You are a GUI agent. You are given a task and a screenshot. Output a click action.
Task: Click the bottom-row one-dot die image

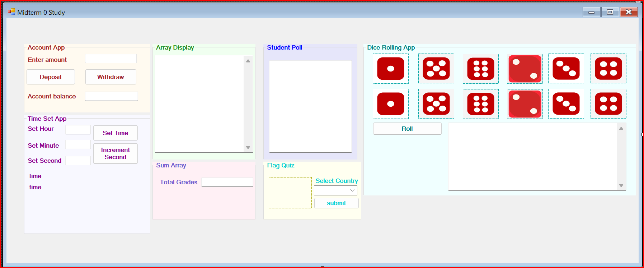[391, 104]
